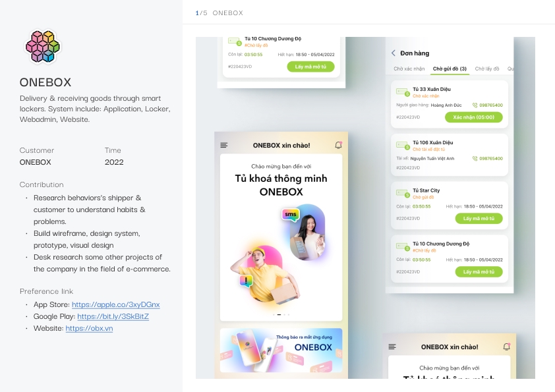Image resolution: width=555 pixels, height=392 pixels.
Task: Tap the notification bell in the middle phone screen
Action: point(338,145)
